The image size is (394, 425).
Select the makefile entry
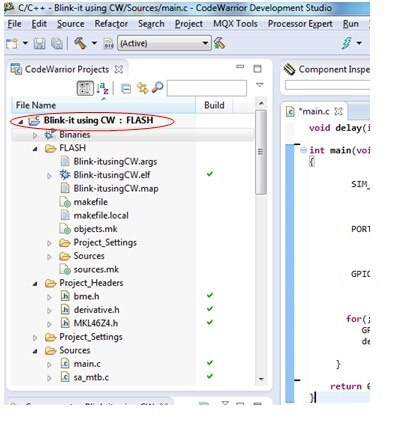click(91, 202)
